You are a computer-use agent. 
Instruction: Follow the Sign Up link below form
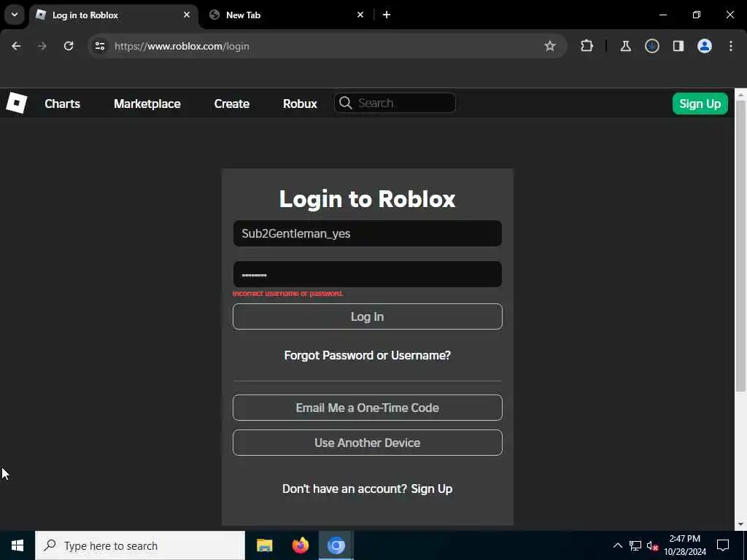pos(432,489)
